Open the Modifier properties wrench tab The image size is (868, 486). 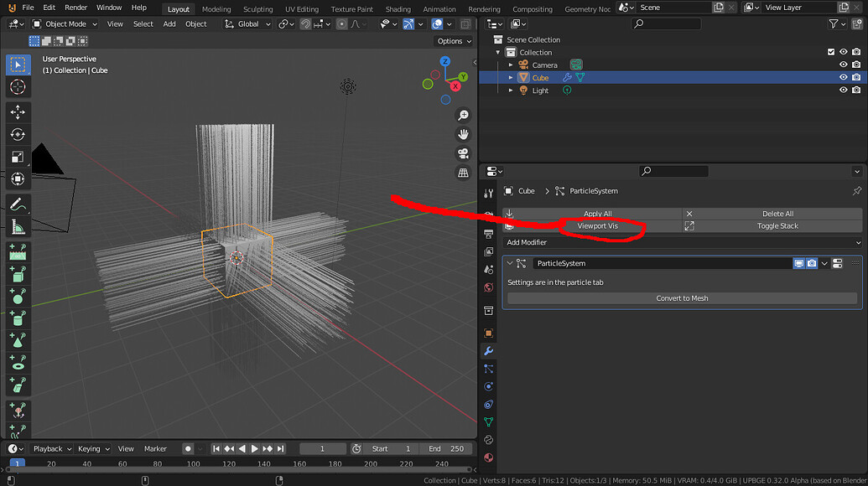pos(488,351)
